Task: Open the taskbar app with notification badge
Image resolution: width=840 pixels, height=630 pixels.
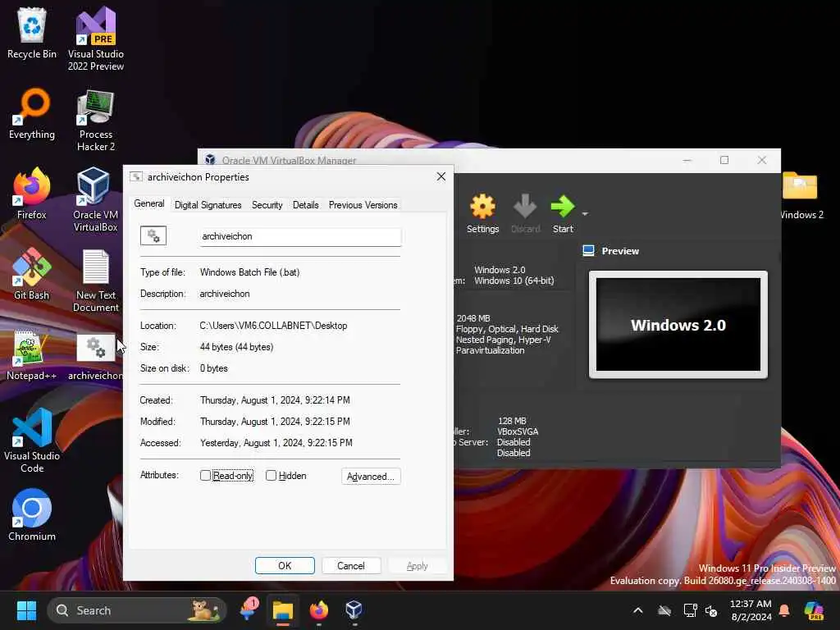Action: 249,609
